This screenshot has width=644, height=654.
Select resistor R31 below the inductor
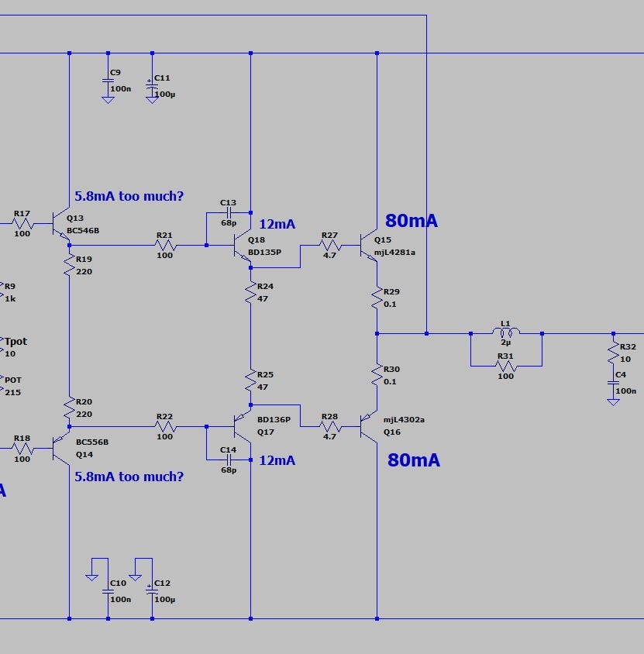[506, 366]
